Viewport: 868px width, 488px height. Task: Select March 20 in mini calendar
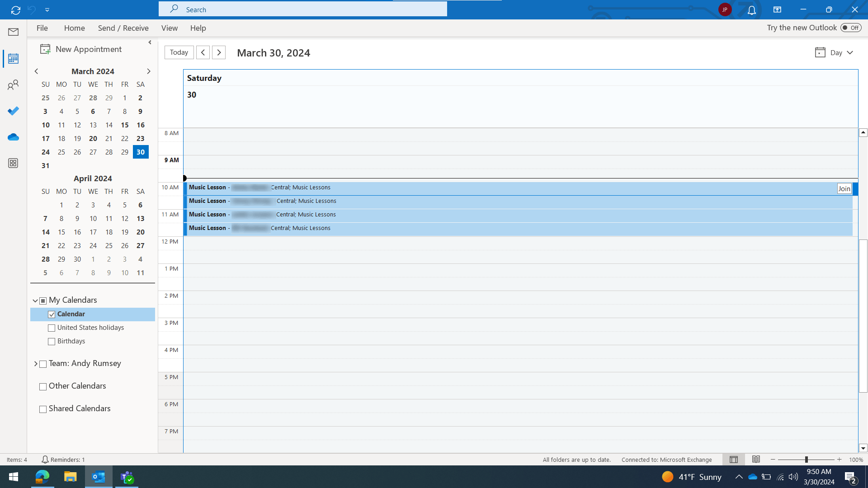click(93, 139)
